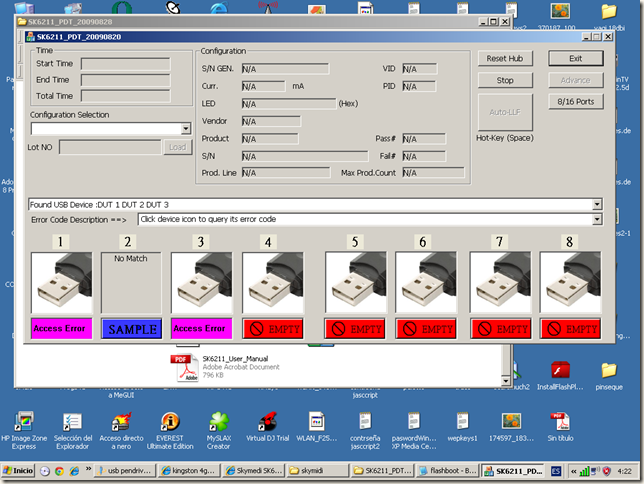Click the S/N GEN. field
The height and width of the screenshot is (484, 644).
285,69
